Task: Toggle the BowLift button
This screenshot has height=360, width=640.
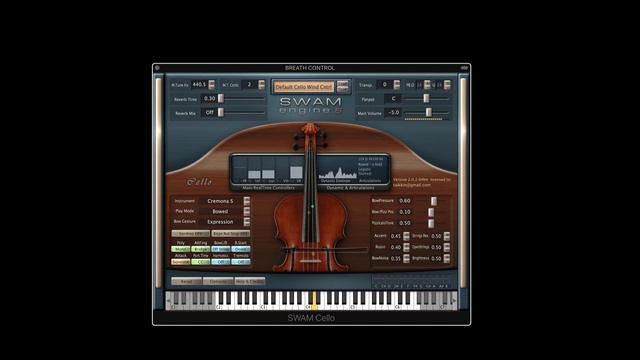Action: click(x=221, y=249)
